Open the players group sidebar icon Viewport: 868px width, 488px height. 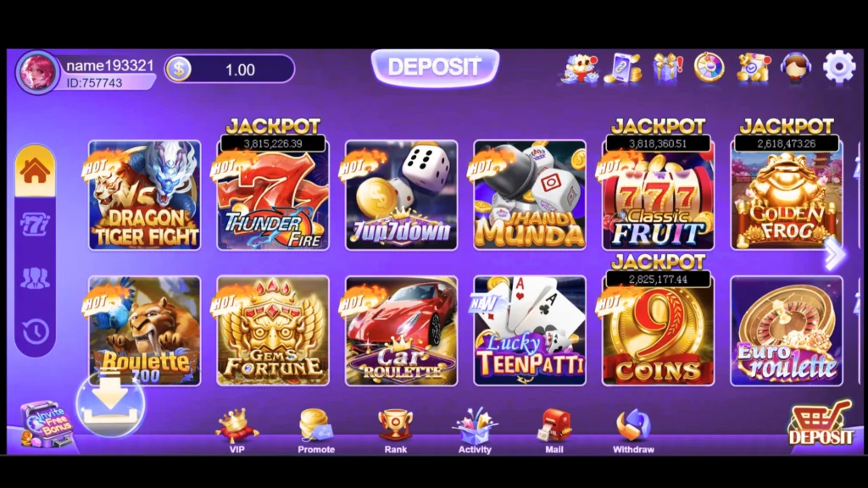(x=35, y=278)
